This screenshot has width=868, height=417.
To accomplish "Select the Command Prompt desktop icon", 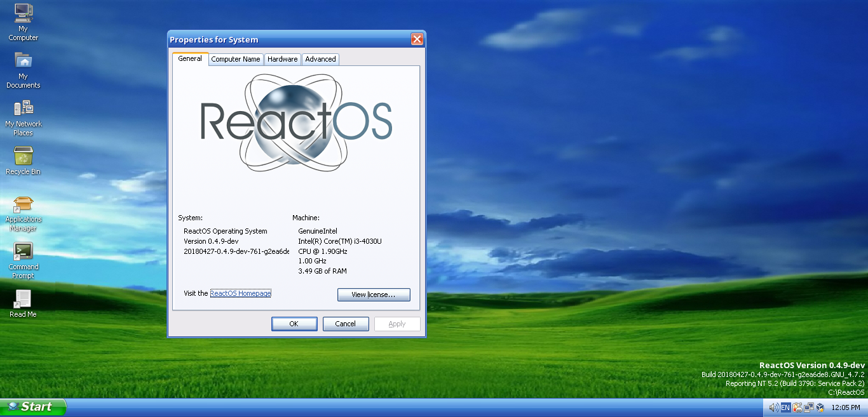I will click(x=24, y=261).
